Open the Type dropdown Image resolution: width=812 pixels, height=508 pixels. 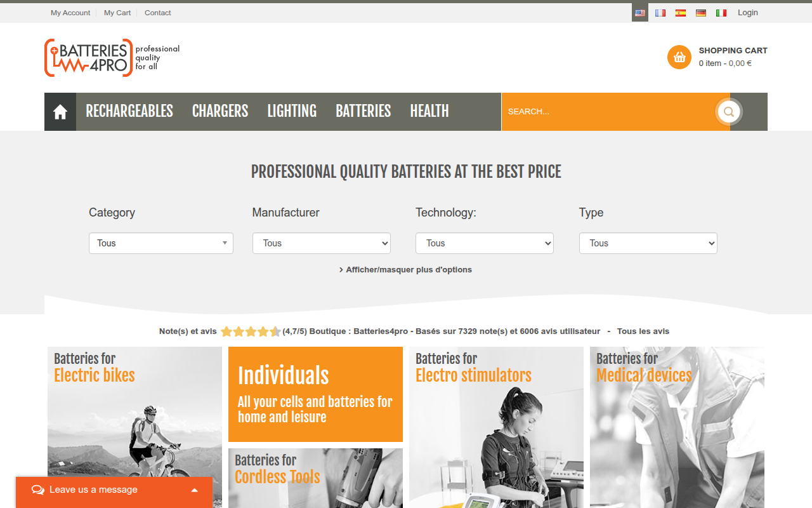click(x=648, y=243)
